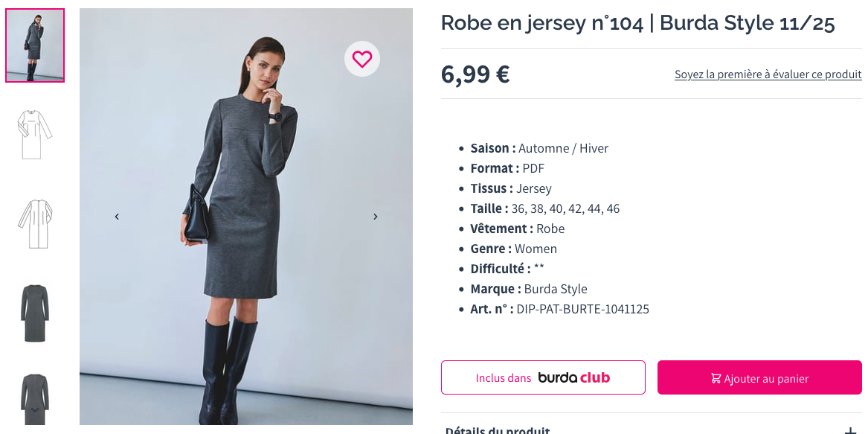This screenshot has height=434, width=868.
Task: Click the grey dress detail color swatch thumbnail
Action: click(x=34, y=313)
